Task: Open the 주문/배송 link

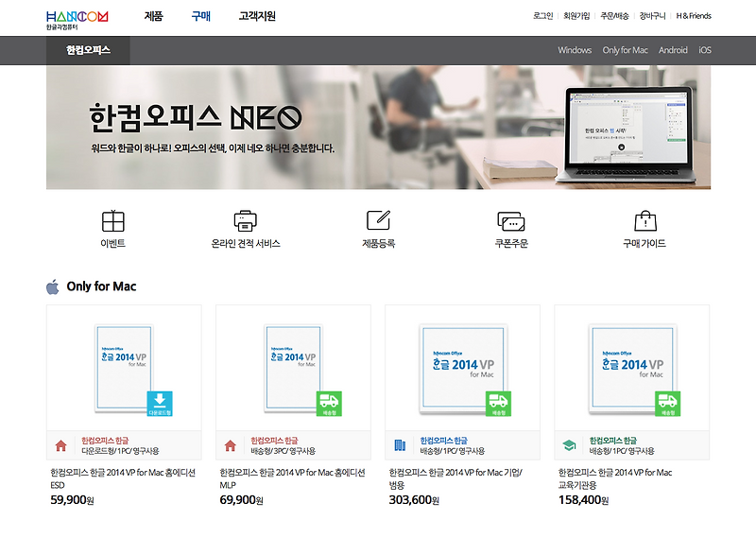Action: [x=615, y=16]
